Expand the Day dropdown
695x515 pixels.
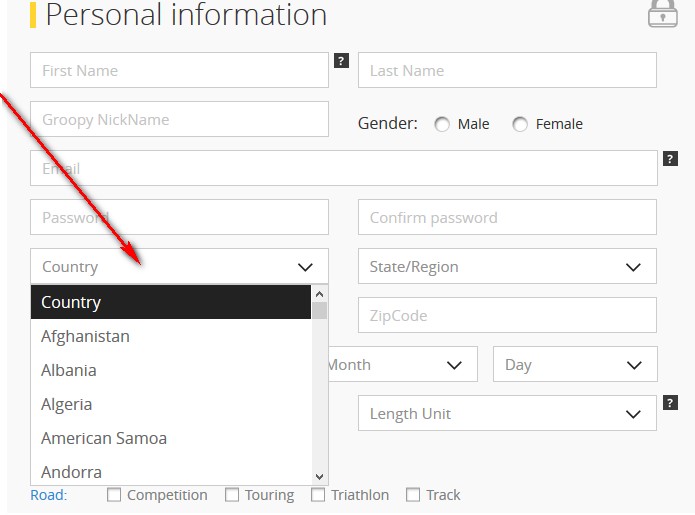pyautogui.click(x=575, y=364)
